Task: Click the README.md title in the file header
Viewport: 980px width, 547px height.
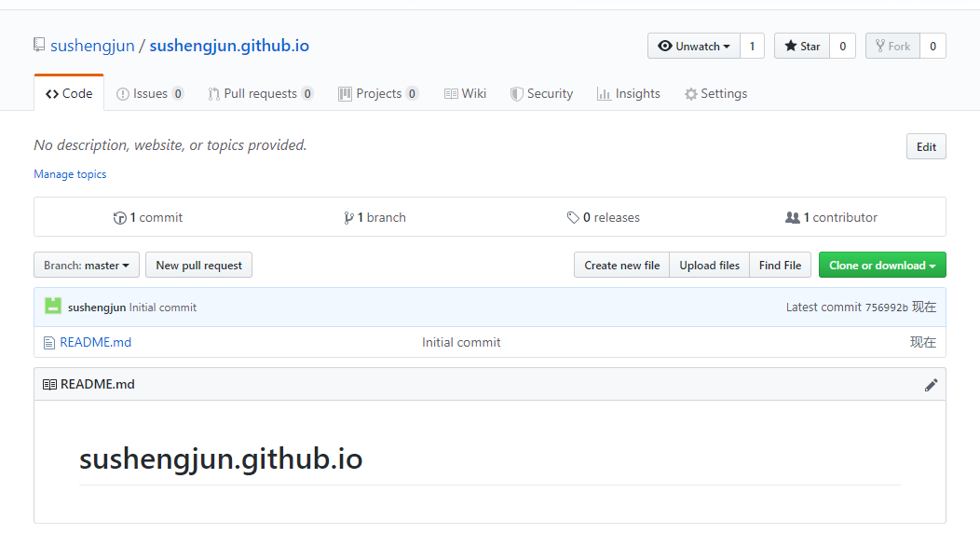Action: click(x=98, y=385)
